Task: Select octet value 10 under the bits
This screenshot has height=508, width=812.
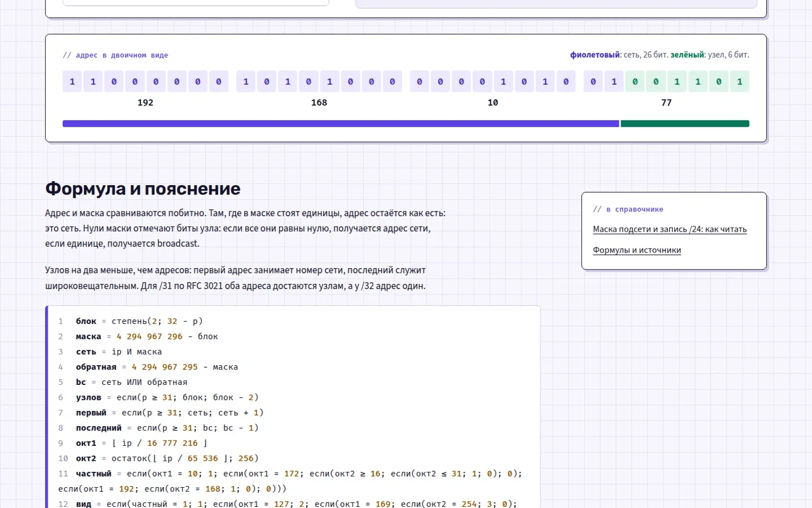Action: (493, 103)
